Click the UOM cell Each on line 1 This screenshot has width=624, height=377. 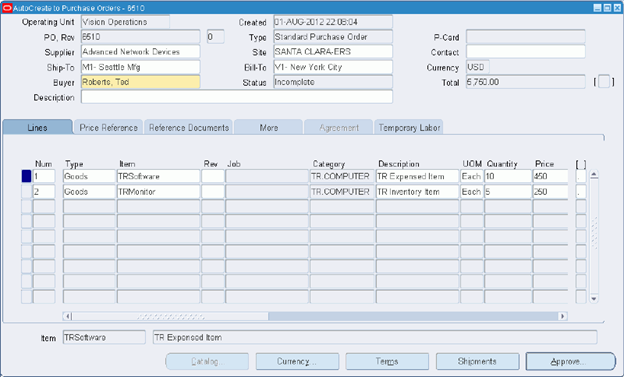(x=472, y=176)
